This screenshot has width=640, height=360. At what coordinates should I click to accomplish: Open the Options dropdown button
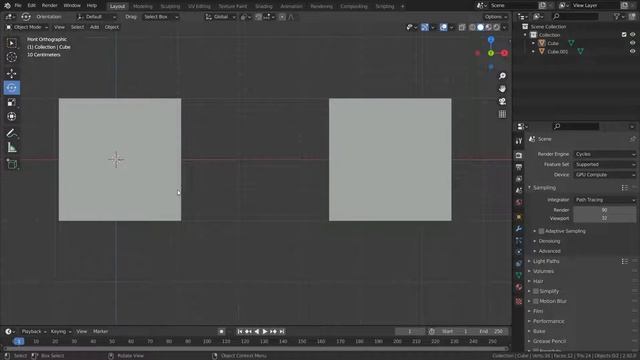496,17
